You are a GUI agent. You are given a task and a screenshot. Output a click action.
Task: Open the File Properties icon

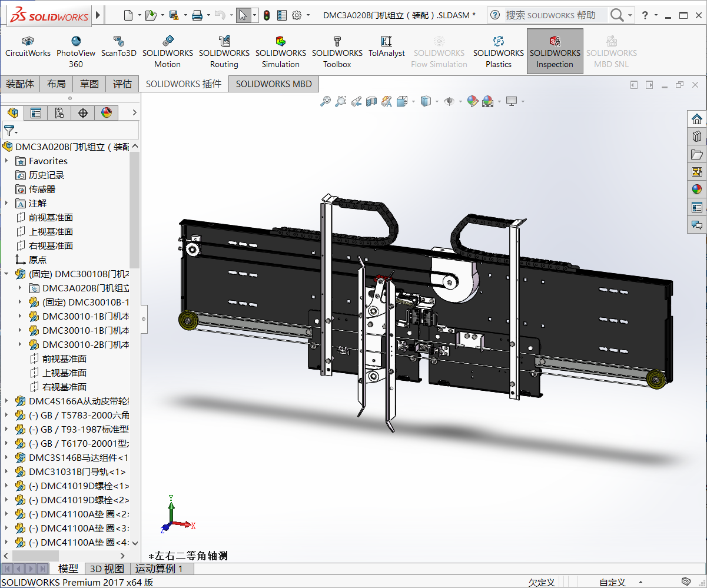[x=282, y=15]
